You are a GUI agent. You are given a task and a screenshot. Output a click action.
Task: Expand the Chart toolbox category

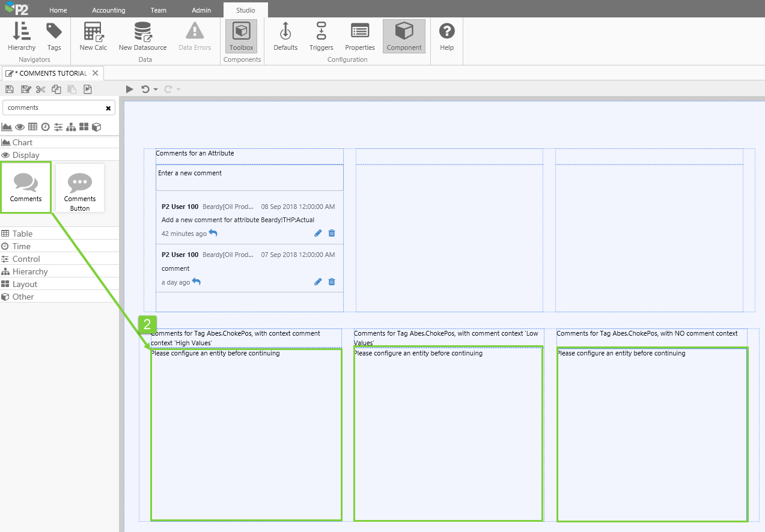coord(22,142)
